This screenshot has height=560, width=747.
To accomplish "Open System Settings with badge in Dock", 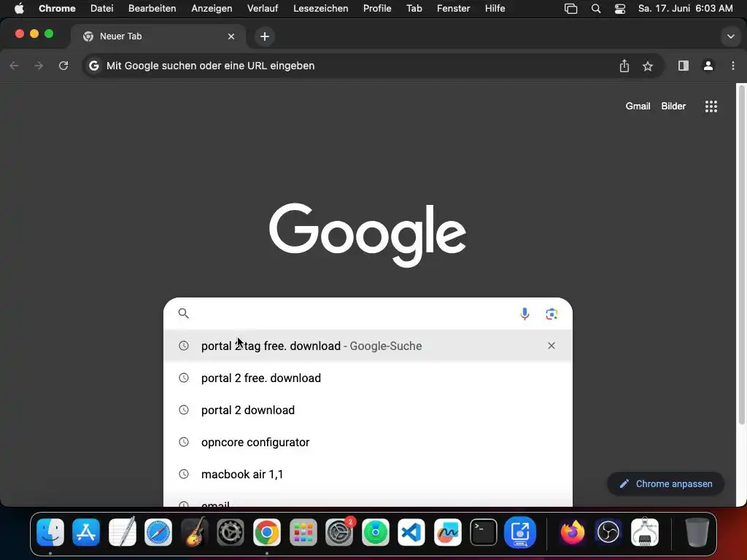I will coord(339,532).
